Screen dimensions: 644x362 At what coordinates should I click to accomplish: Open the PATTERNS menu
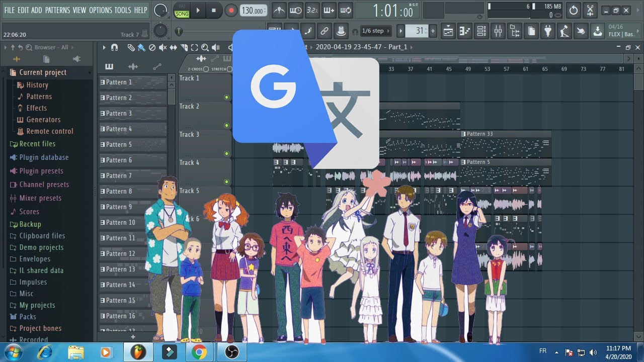[x=58, y=10]
